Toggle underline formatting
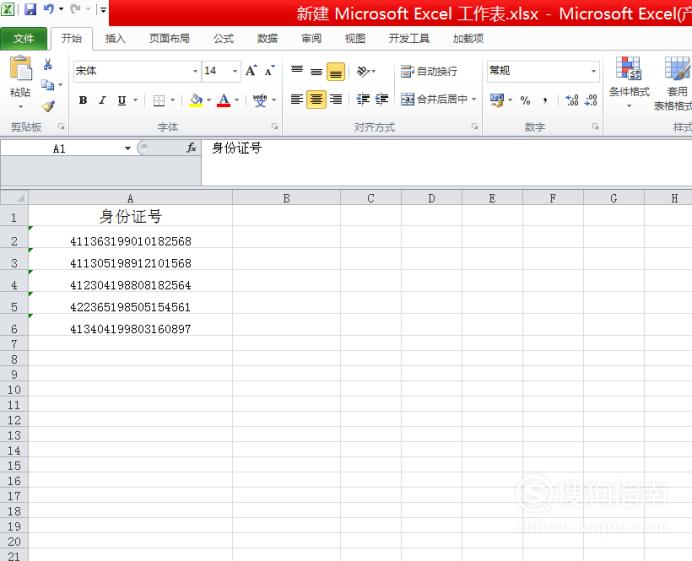The height and width of the screenshot is (561, 692). click(122, 100)
